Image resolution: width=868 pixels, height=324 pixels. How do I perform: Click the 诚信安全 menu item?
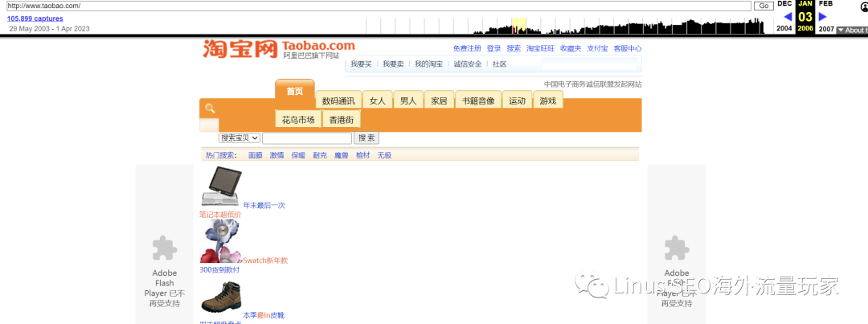(x=468, y=64)
